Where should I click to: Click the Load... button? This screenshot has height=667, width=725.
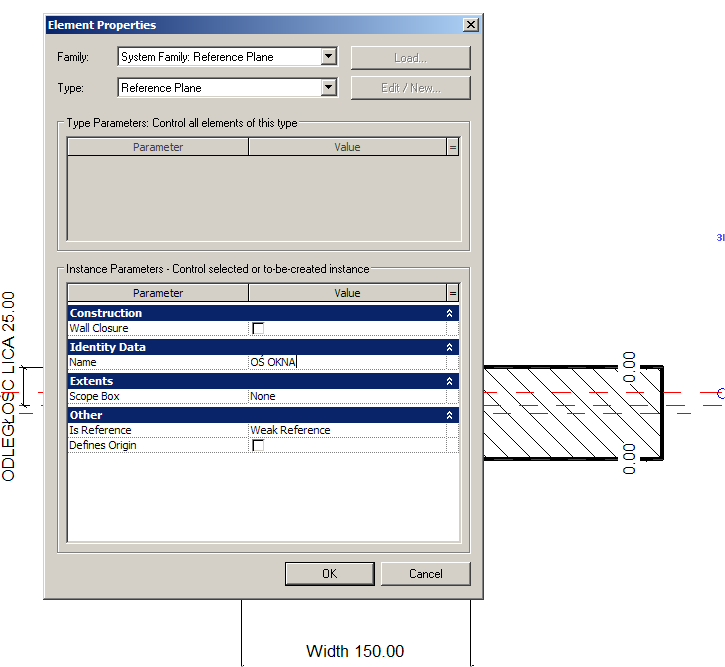pyautogui.click(x=410, y=58)
